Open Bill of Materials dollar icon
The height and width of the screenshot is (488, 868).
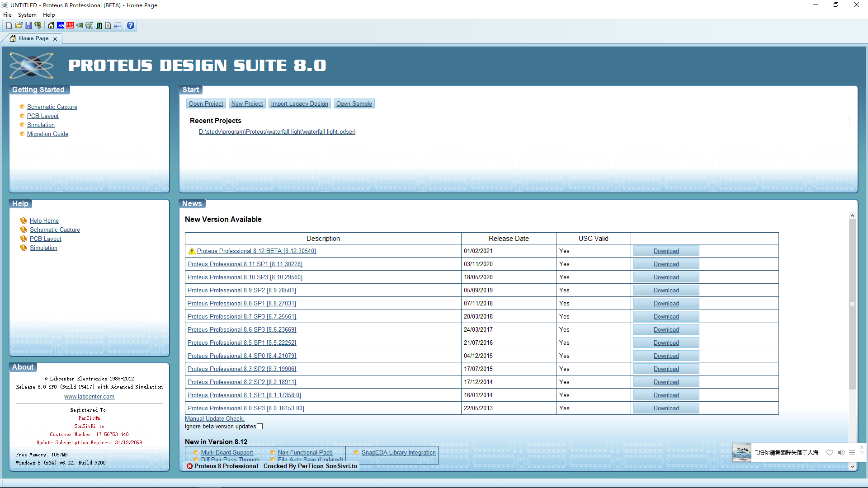[108, 25]
